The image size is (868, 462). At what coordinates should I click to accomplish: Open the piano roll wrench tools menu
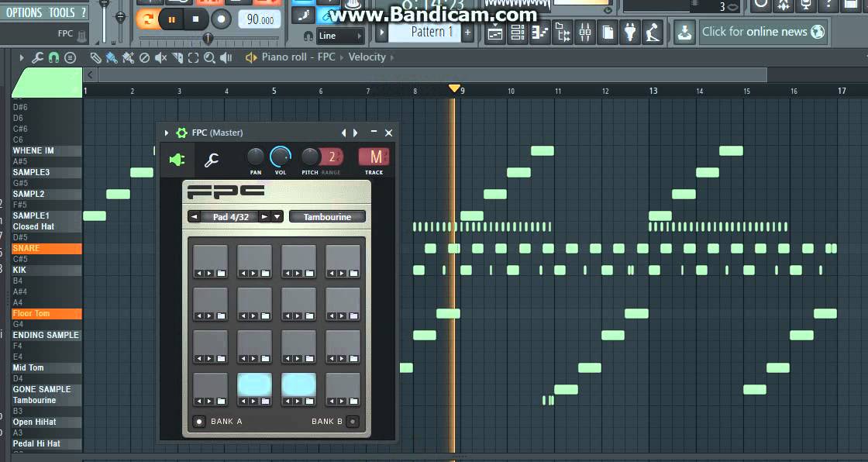pos(37,57)
